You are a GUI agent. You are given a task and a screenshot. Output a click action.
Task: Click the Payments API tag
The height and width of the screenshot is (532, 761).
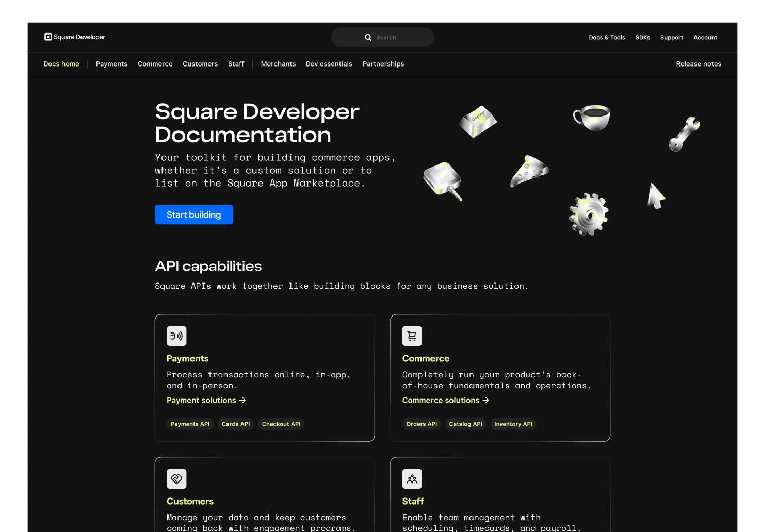tap(190, 424)
